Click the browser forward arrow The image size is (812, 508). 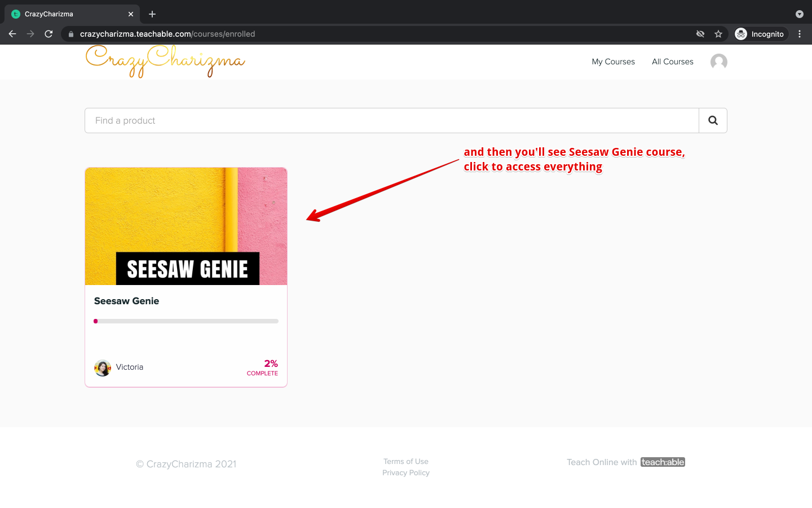tap(30, 34)
